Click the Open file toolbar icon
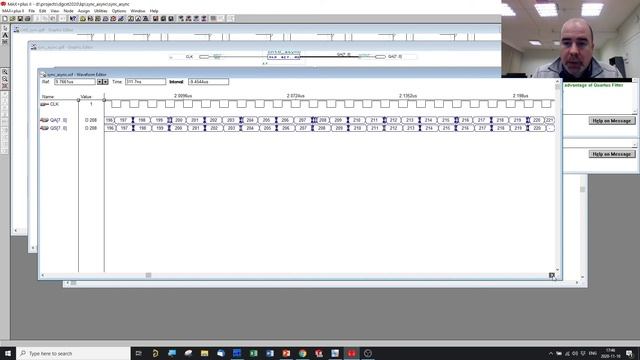 (x=12, y=19)
